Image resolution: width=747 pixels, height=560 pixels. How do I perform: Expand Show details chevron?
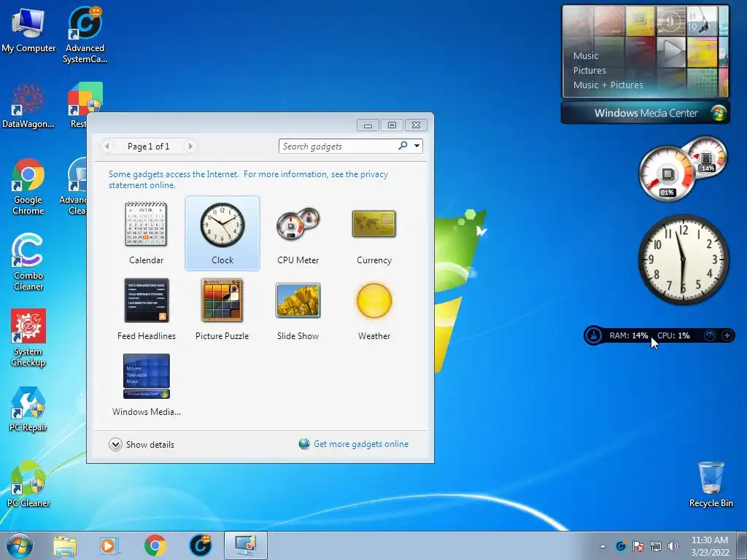[115, 444]
